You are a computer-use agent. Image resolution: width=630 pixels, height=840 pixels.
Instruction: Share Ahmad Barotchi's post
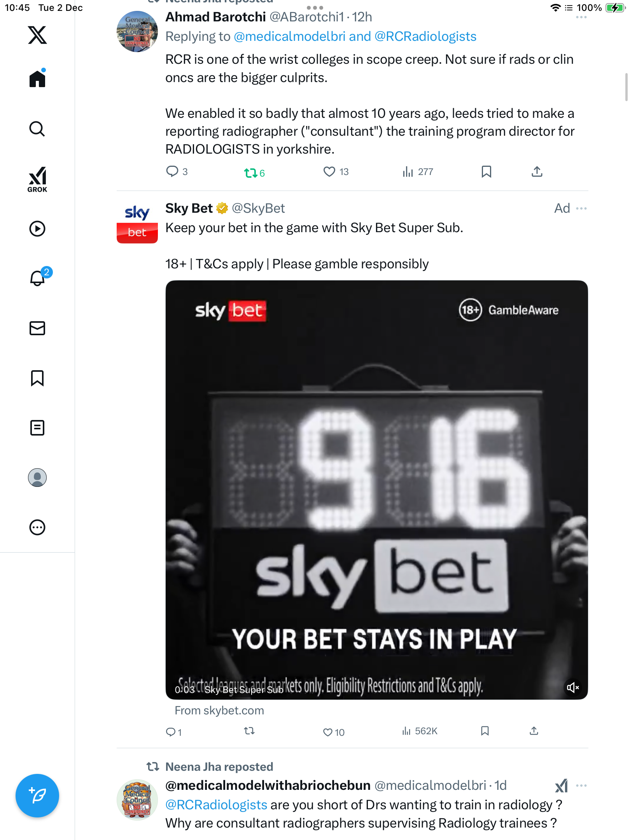537,171
